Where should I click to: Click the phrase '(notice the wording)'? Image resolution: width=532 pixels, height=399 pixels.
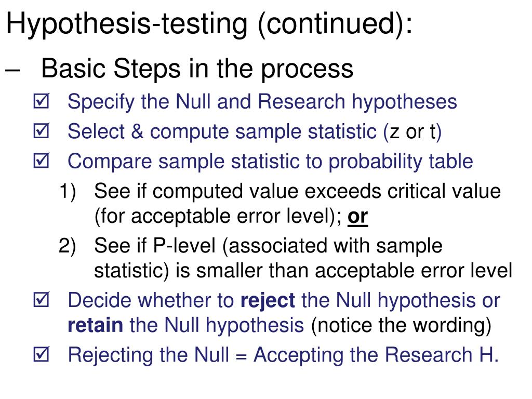[x=401, y=326]
